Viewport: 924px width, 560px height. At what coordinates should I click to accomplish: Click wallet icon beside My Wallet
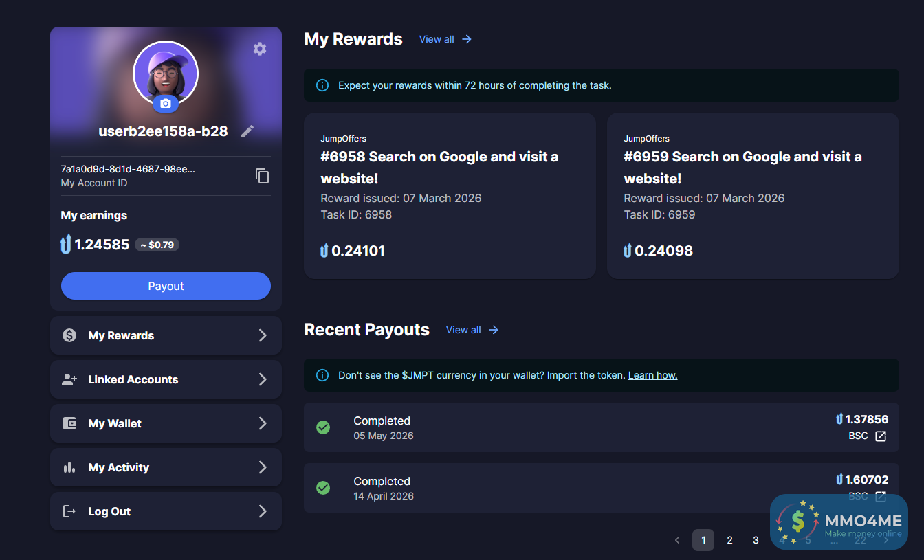(x=69, y=423)
